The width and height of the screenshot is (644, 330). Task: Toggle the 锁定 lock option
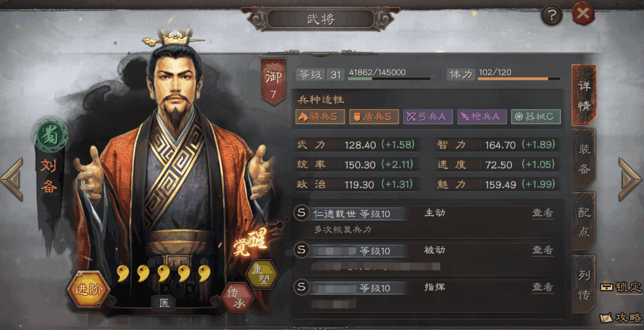coord(622,287)
